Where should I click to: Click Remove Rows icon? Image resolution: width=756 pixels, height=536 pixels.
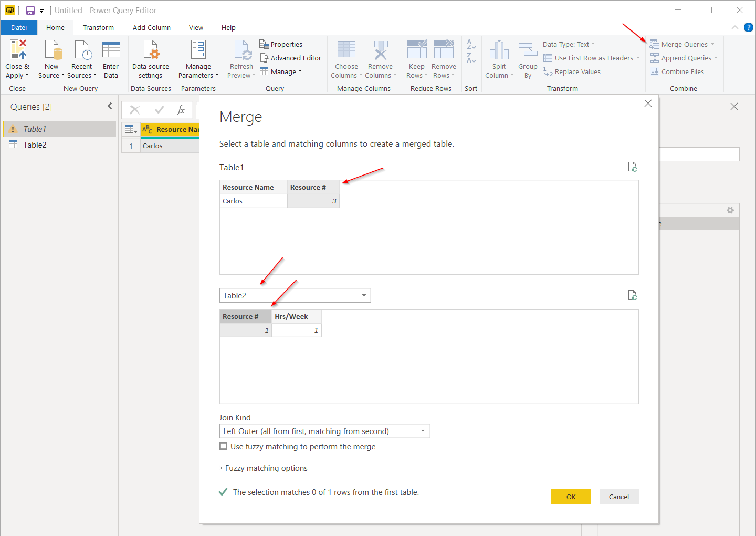tap(444, 49)
